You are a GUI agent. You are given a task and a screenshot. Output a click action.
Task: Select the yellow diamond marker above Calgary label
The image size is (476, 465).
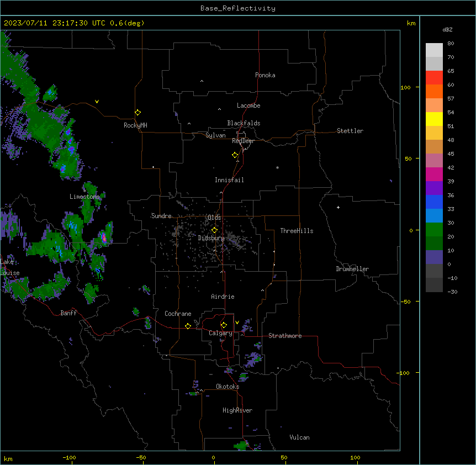tap(224, 325)
